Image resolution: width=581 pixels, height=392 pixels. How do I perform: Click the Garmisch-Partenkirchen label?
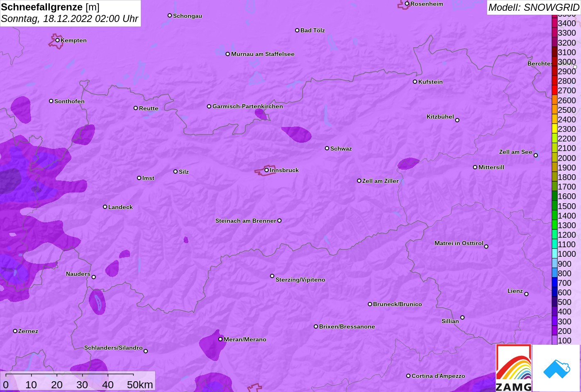pos(248,106)
